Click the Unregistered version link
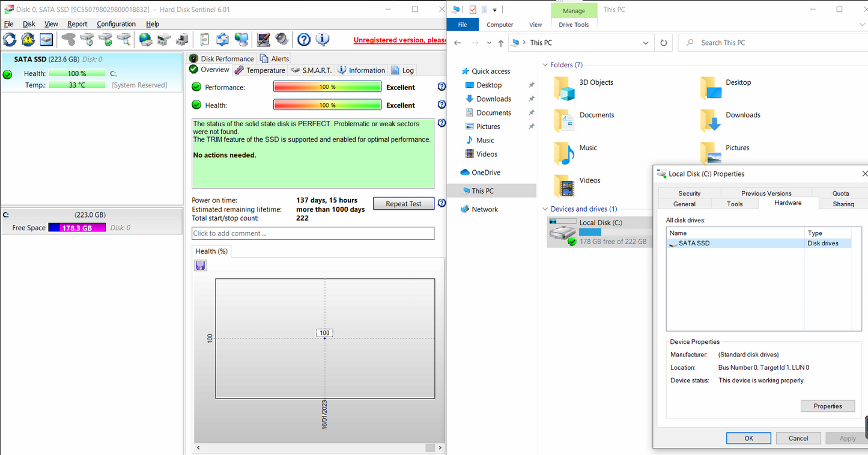Screen dimensions: 868x455 click(x=399, y=40)
